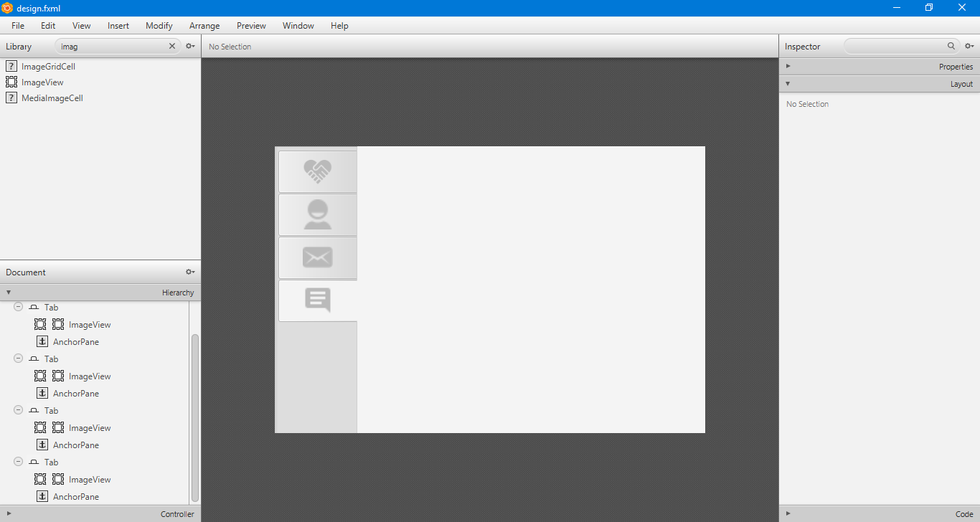The image size is (980, 522).
Task: Click the handshake icon on the first tab
Action: (317, 171)
